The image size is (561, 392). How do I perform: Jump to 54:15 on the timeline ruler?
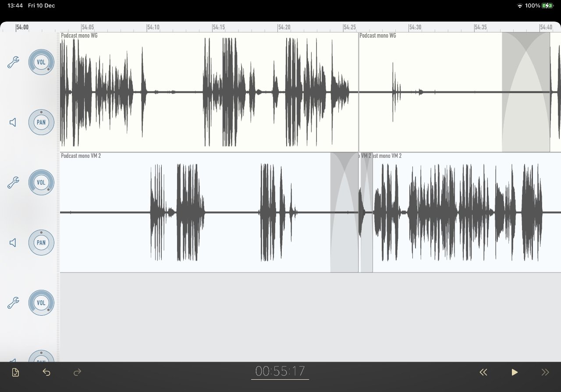click(x=218, y=27)
